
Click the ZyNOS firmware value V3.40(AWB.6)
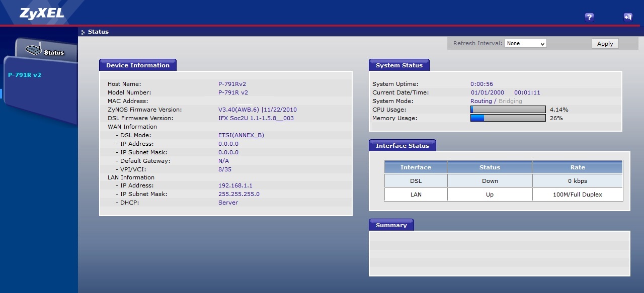pos(238,110)
